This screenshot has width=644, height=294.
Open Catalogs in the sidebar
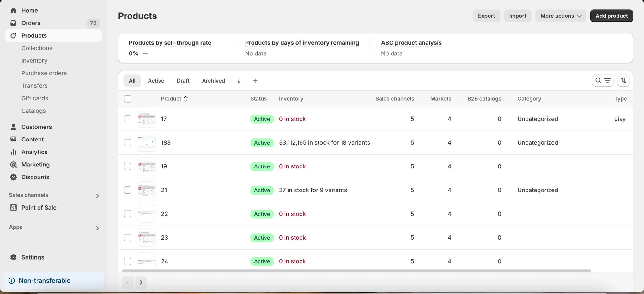pos(33,111)
